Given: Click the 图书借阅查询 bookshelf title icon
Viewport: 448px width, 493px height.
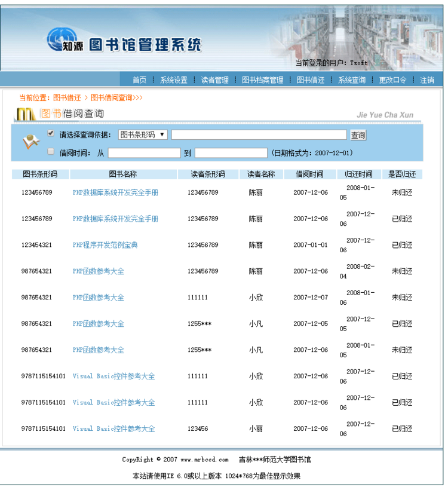Looking at the screenshot, I should (x=26, y=114).
